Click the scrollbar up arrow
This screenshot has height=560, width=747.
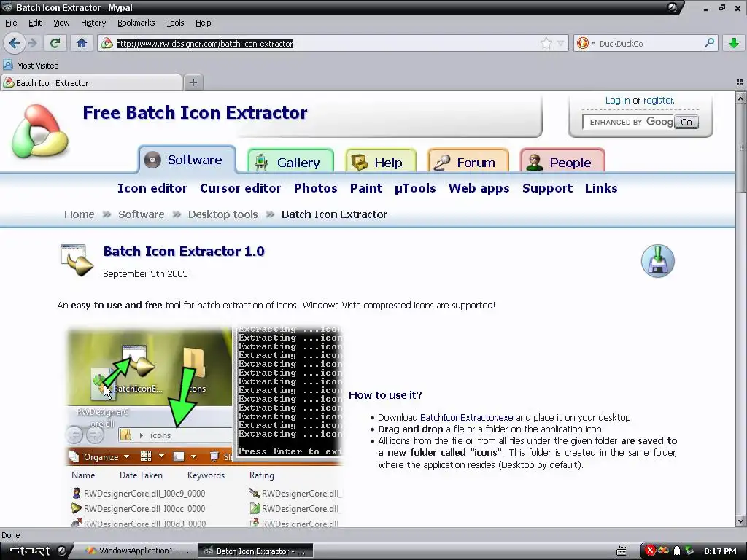(x=741, y=98)
